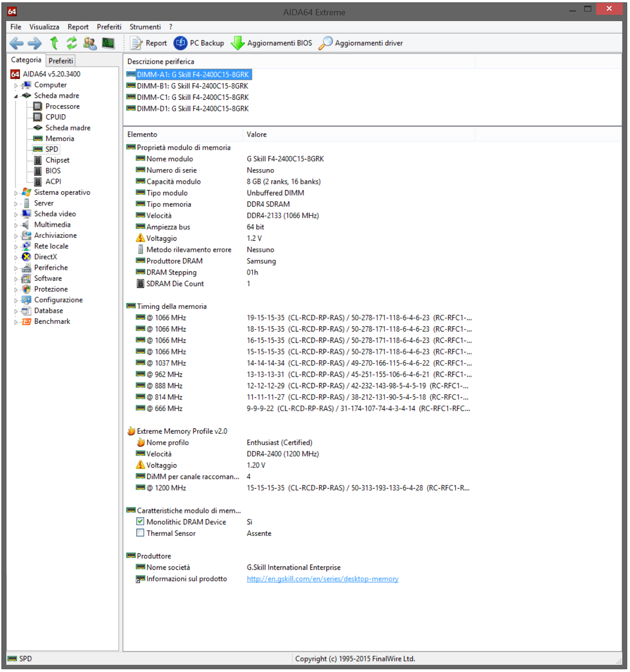Viewport: 630px width, 672px height.
Task: Open the monitor diagnostics toolbar icon
Action: click(x=108, y=43)
